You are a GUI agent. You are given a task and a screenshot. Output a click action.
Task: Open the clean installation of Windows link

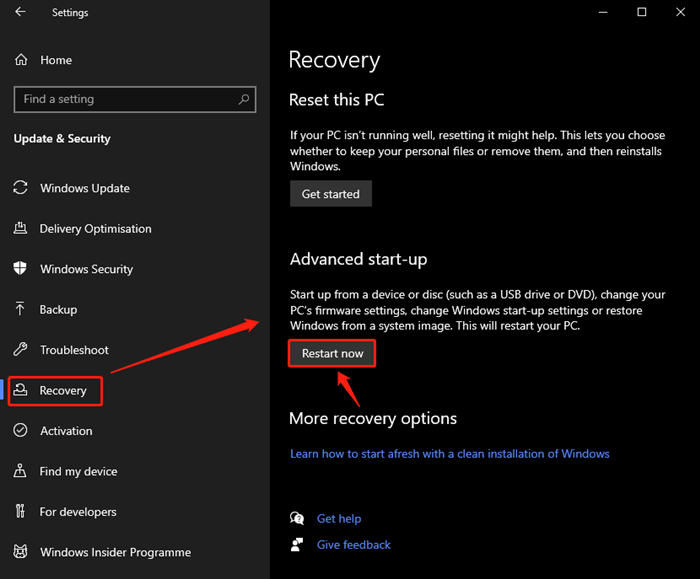coord(450,454)
